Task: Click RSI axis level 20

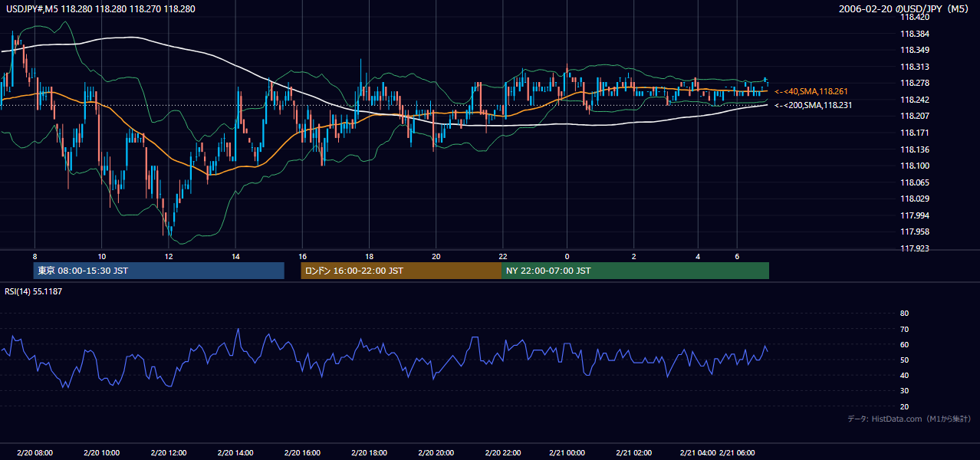Action: click(904, 406)
